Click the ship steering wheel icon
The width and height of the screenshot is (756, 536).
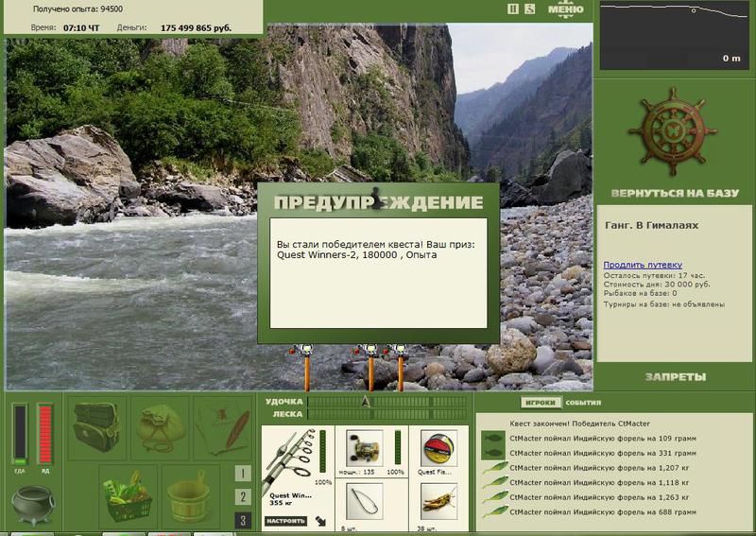[x=673, y=131]
